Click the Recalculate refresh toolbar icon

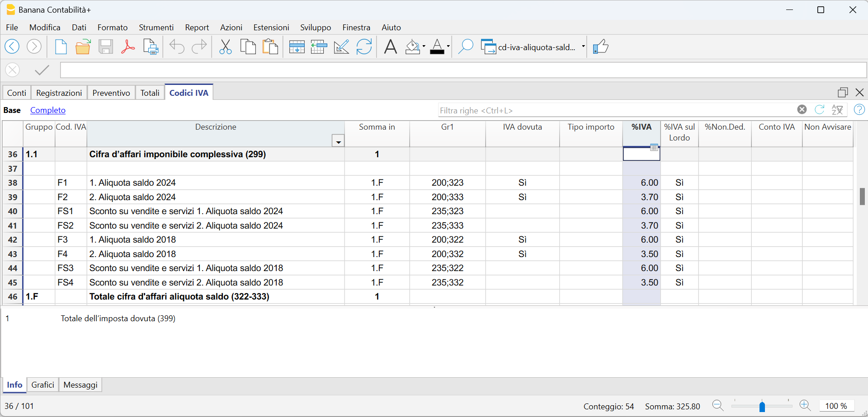point(364,47)
